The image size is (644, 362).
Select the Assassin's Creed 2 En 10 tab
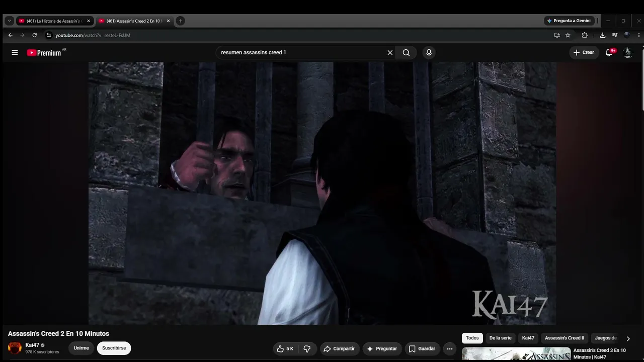(134, 21)
